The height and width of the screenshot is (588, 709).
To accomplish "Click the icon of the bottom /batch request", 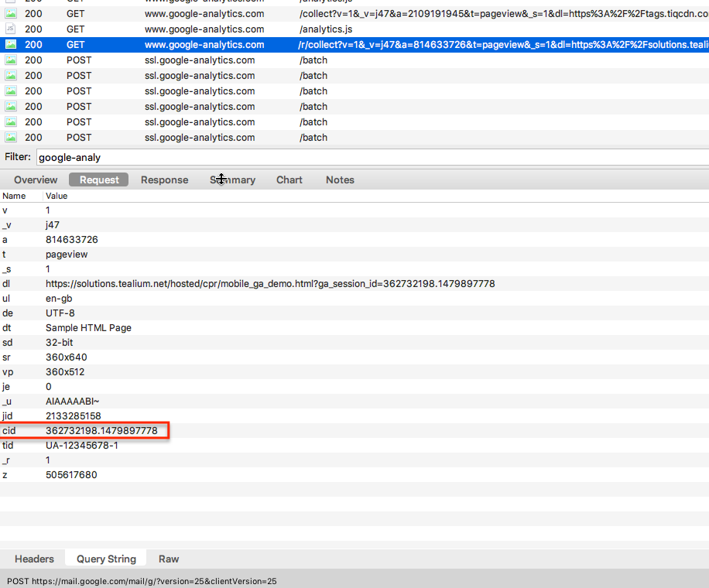I will click(x=11, y=138).
